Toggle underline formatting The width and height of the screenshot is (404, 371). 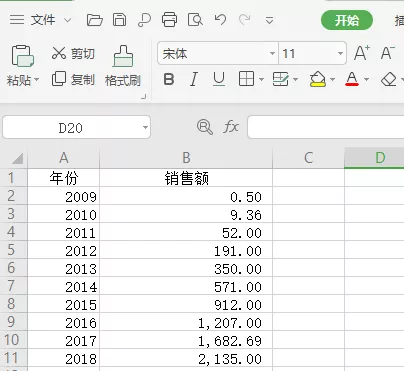point(219,80)
